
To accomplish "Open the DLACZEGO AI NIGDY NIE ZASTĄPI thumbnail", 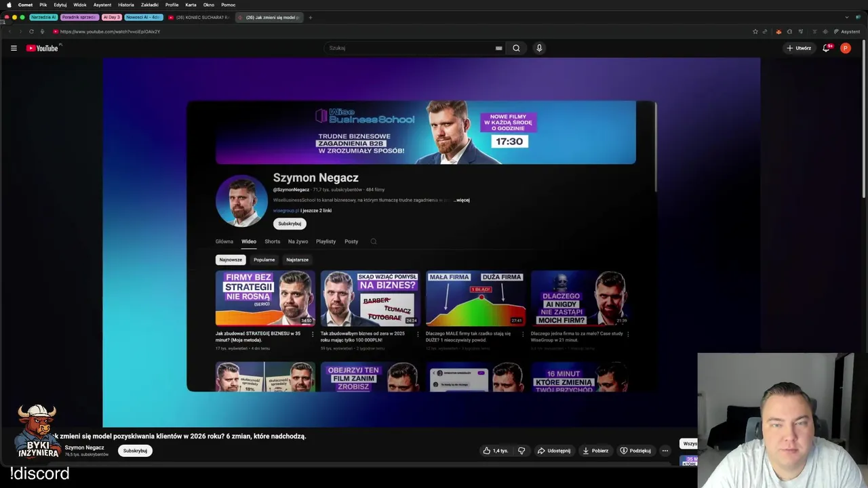I will click(x=580, y=298).
